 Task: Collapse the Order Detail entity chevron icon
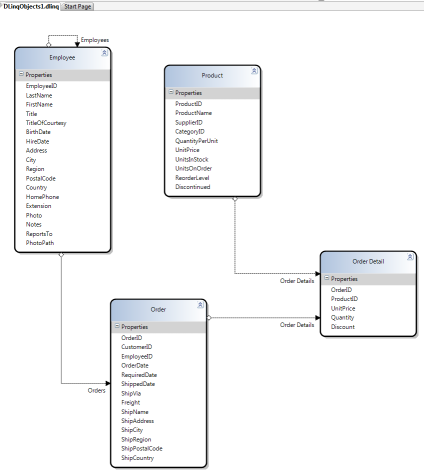click(x=410, y=257)
